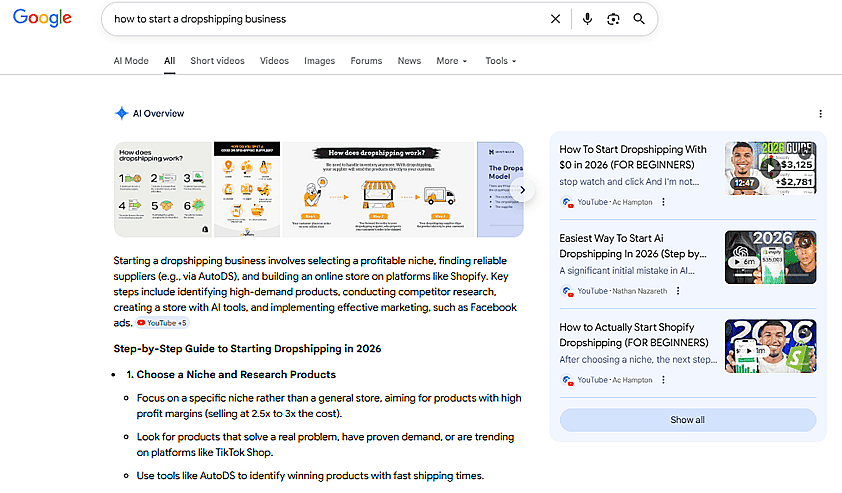
Task: Open 'How To Start Dropshipping With $0' video link
Action: (633, 157)
